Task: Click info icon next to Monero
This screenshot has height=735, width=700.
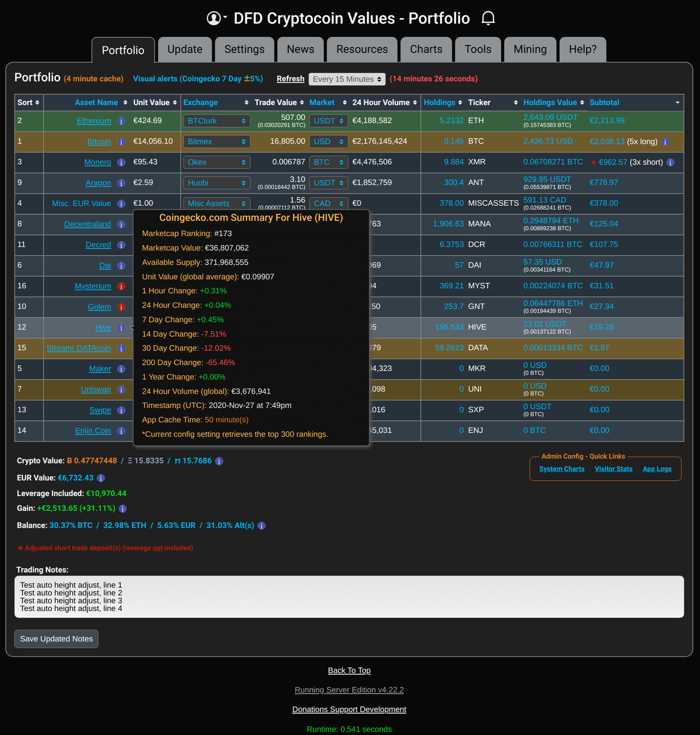Action: point(121,162)
